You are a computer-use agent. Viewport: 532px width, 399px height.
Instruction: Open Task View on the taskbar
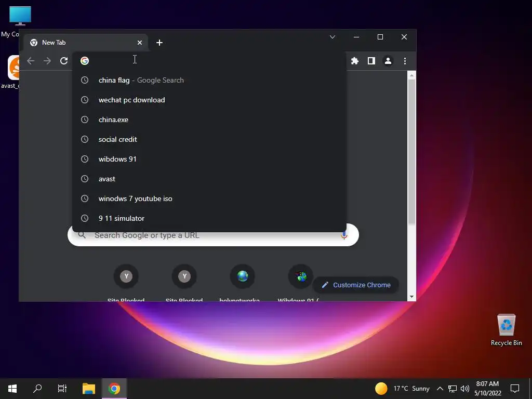coord(62,389)
